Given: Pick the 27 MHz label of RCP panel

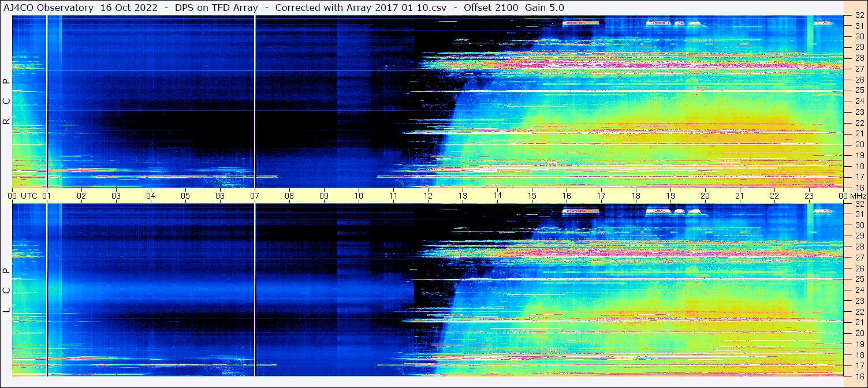Looking at the screenshot, I should tap(859, 69).
